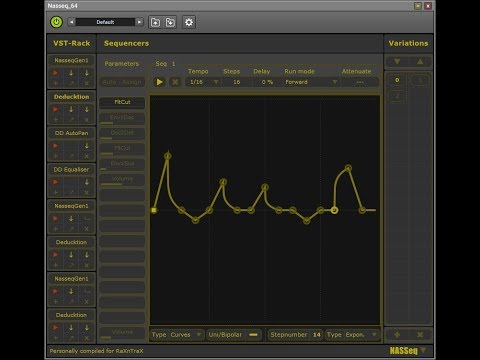480x360 pixels.
Task: Click the Variations down triangle
Action: (x=397, y=62)
